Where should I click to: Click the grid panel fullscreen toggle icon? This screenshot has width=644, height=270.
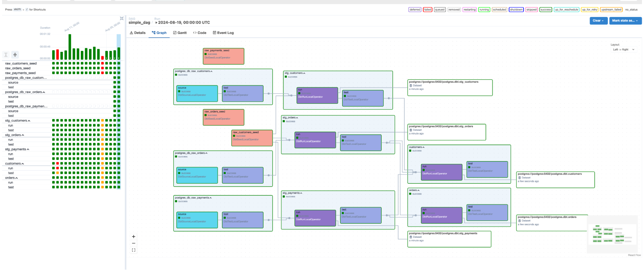[121, 18]
